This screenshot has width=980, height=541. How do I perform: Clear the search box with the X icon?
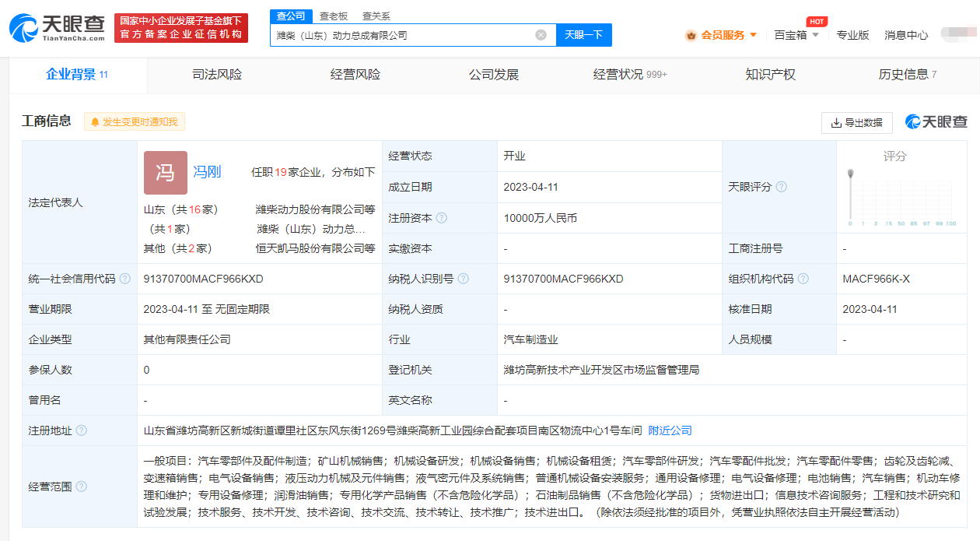coord(541,35)
